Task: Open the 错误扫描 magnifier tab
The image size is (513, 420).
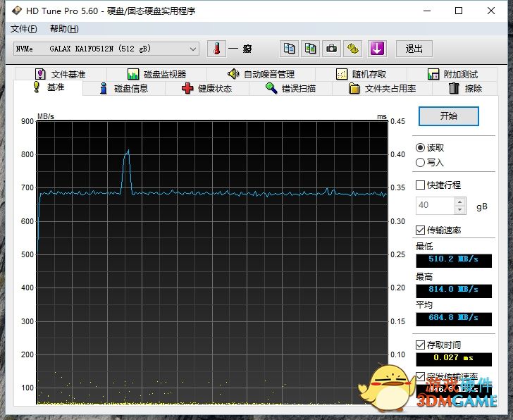Action: pyautogui.click(x=290, y=89)
